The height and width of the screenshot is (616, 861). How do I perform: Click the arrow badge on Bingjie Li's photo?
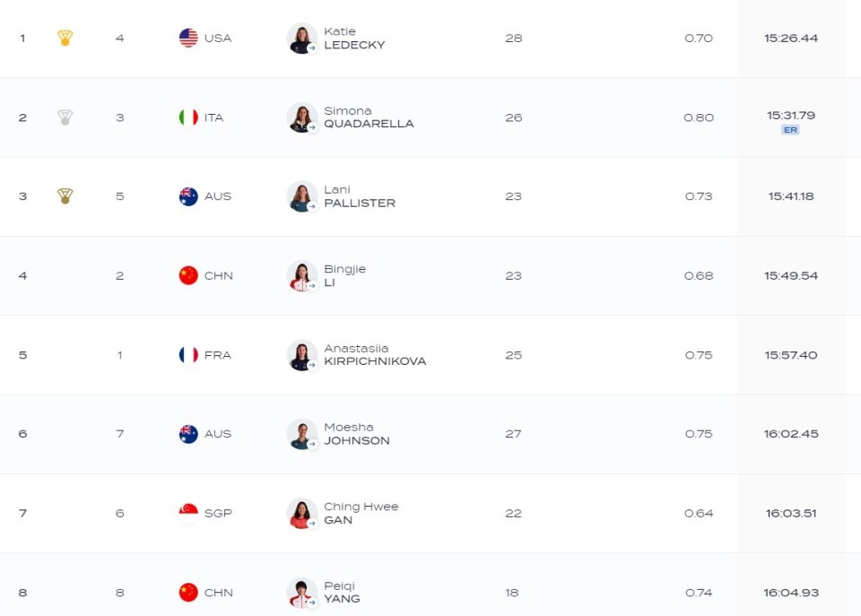coord(312,285)
